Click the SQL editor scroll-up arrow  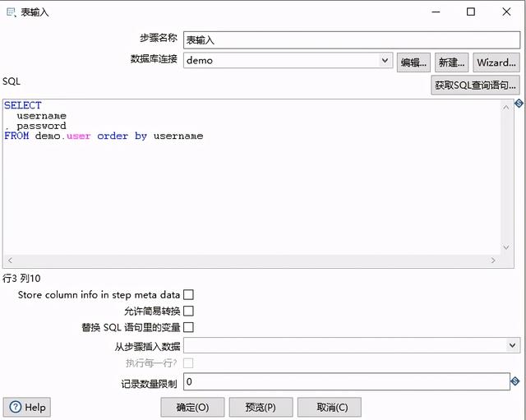(506, 108)
